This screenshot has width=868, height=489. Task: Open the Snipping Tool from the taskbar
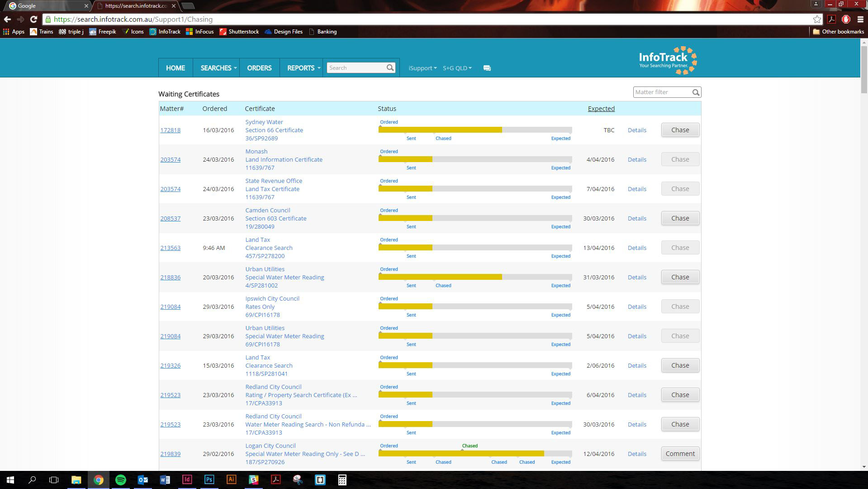click(298, 480)
